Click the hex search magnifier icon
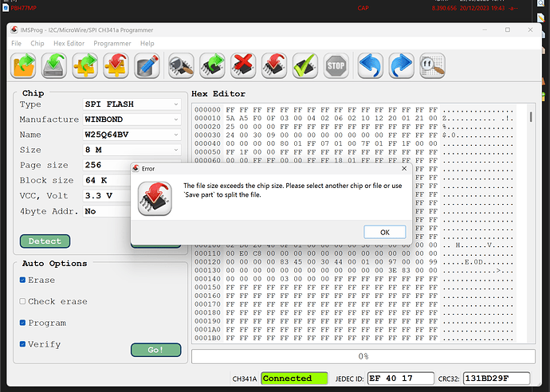550x392 pixels. [433, 65]
